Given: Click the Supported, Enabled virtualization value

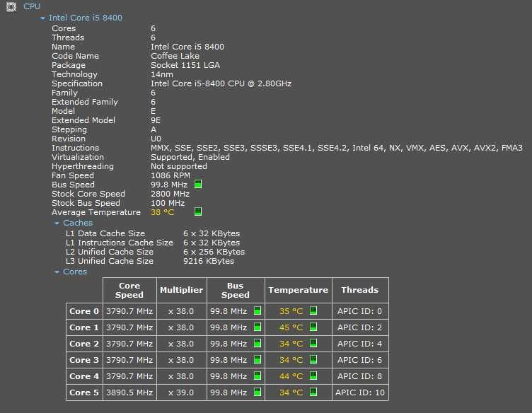Looking at the screenshot, I should point(190,157).
